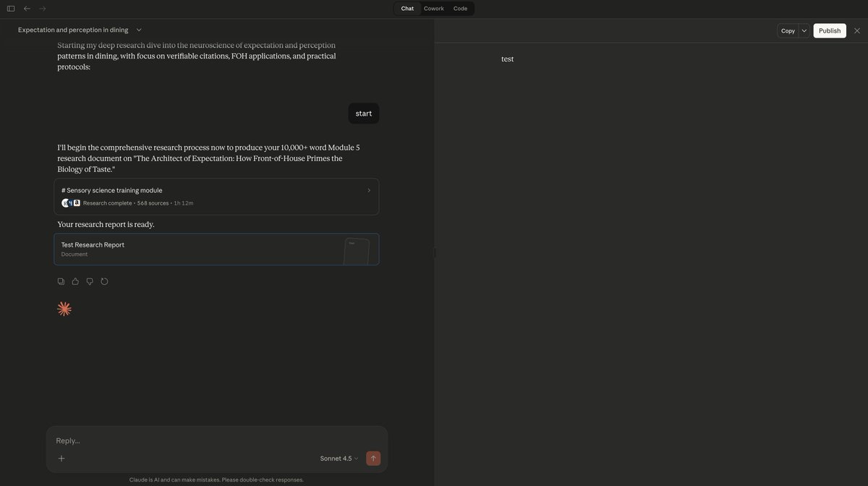Click the document thumbnail preview icon
Viewport: 868px width, 486px height.
click(x=357, y=251)
